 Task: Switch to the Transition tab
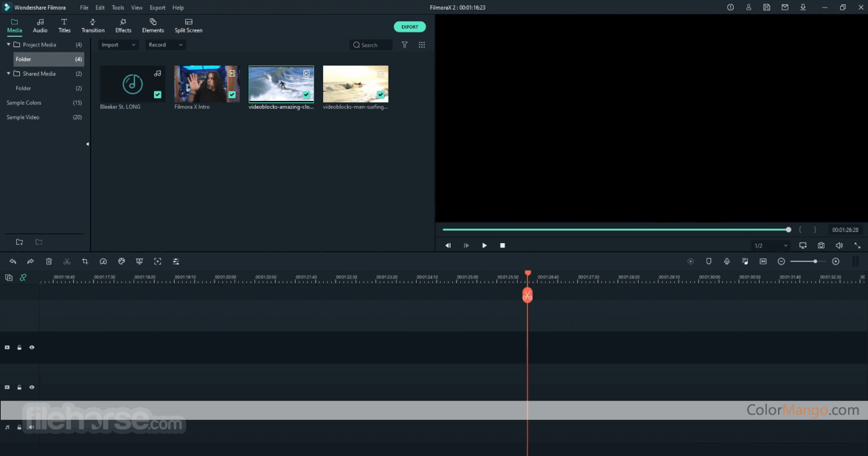point(93,27)
